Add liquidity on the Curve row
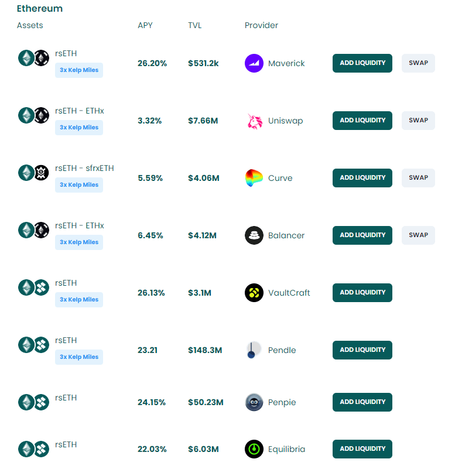Image resolution: width=455 pixels, height=476 pixels. click(x=362, y=178)
